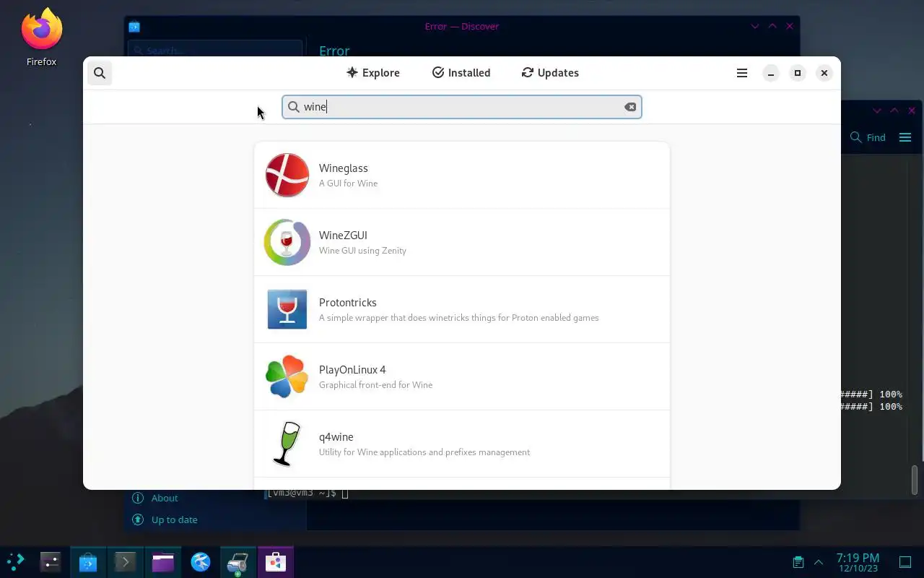Click inside the search field containing 'wine'

click(462, 107)
